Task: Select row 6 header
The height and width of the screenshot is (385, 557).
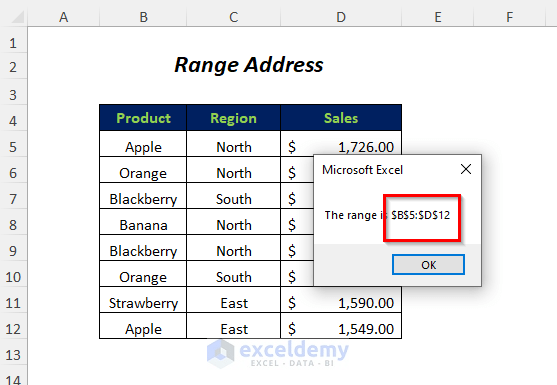Action: tap(13, 173)
